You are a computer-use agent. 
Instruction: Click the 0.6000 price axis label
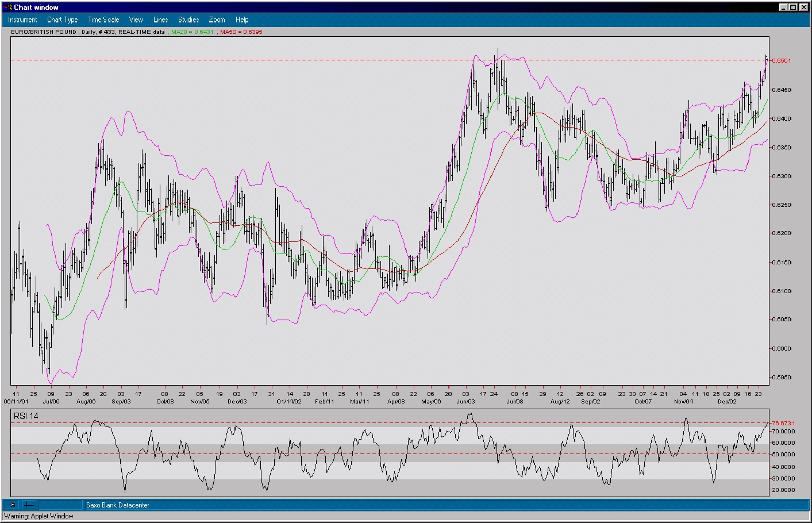pos(782,348)
